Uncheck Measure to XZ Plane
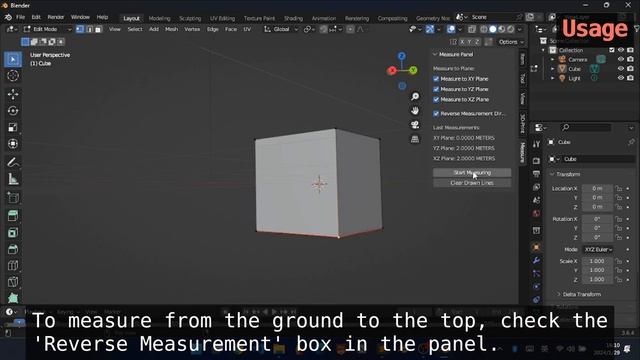The width and height of the screenshot is (640, 360). (436, 100)
